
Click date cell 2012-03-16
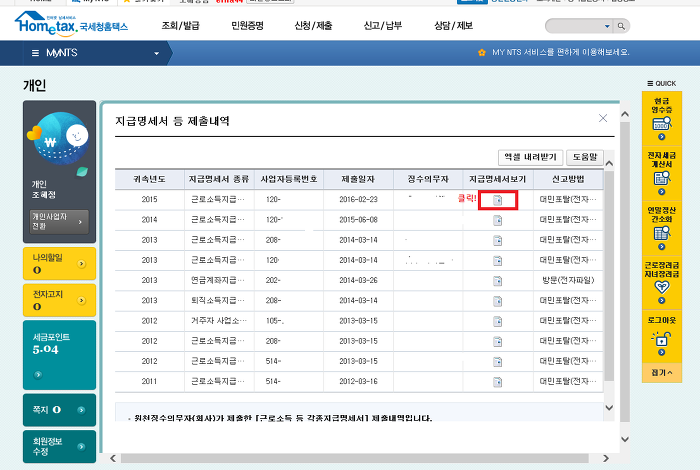coord(358,382)
